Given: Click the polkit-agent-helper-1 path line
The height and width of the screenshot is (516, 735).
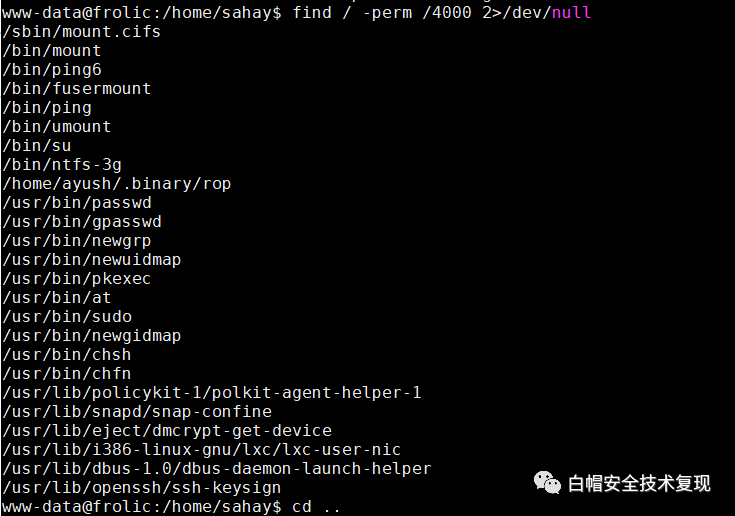Looking at the screenshot, I should [211, 393].
